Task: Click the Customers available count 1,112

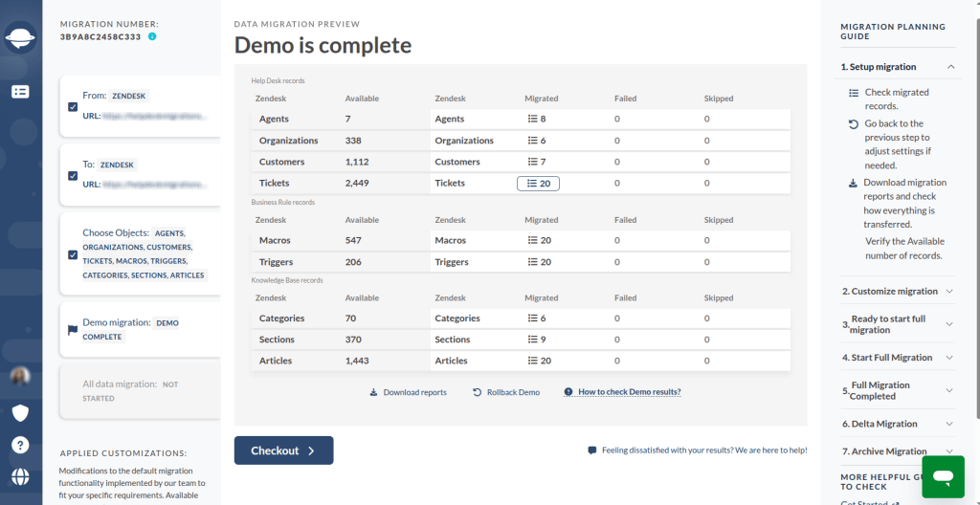Action: coord(357,162)
